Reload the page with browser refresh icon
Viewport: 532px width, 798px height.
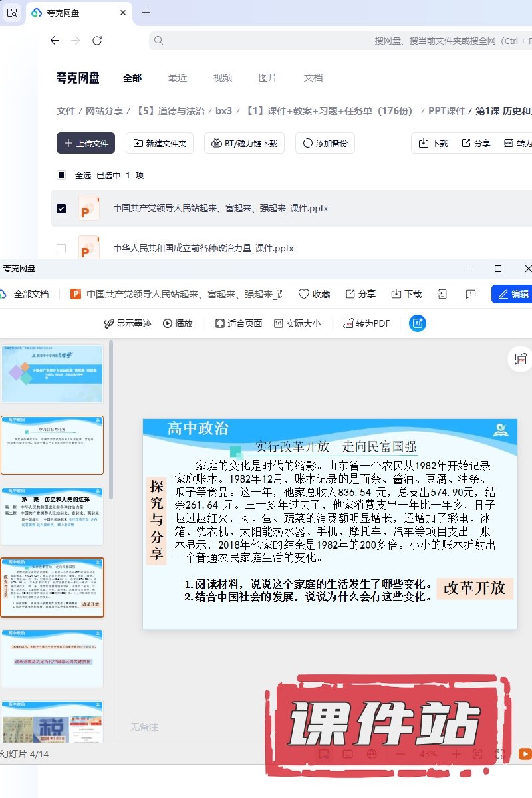point(97,41)
